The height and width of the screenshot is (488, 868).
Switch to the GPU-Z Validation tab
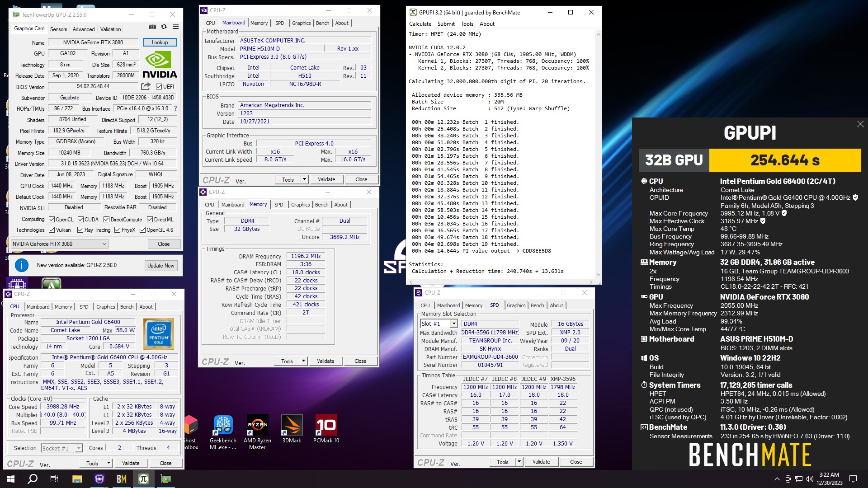pos(111,29)
